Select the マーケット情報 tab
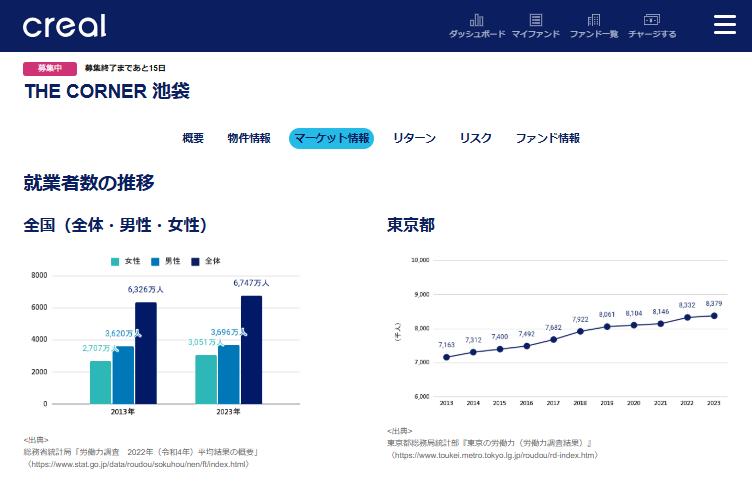This screenshot has width=752, height=483. pyautogui.click(x=331, y=138)
